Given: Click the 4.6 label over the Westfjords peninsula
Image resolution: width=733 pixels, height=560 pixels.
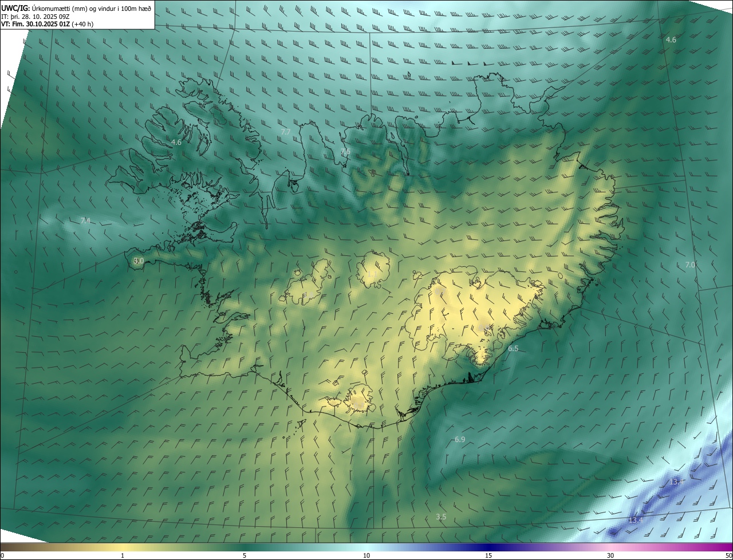Looking at the screenshot, I should click(x=176, y=142).
